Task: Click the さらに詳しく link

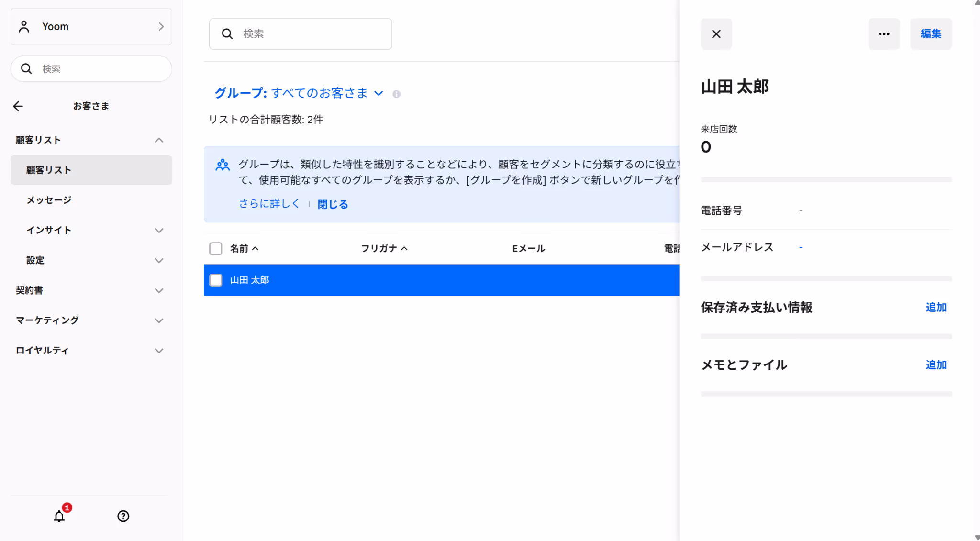Action: pos(269,204)
